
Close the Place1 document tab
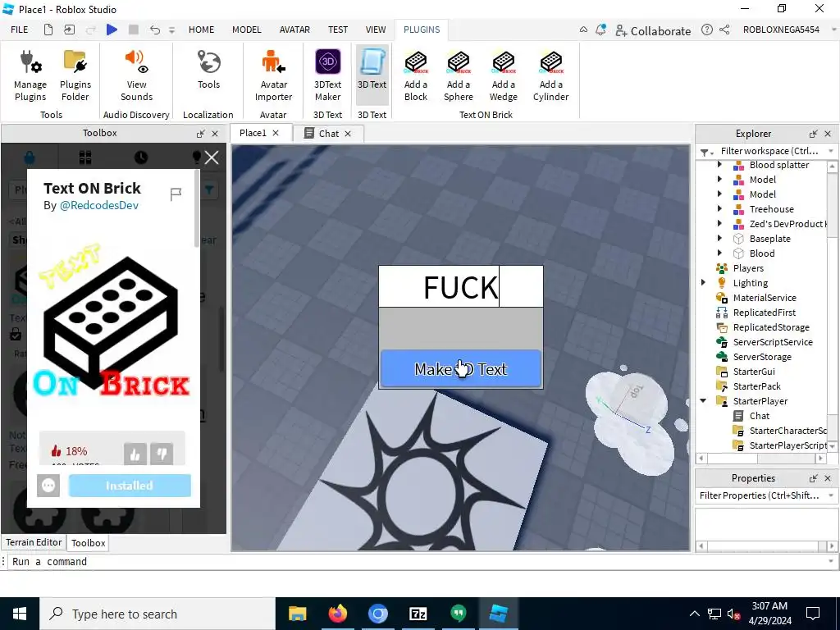pos(276,133)
